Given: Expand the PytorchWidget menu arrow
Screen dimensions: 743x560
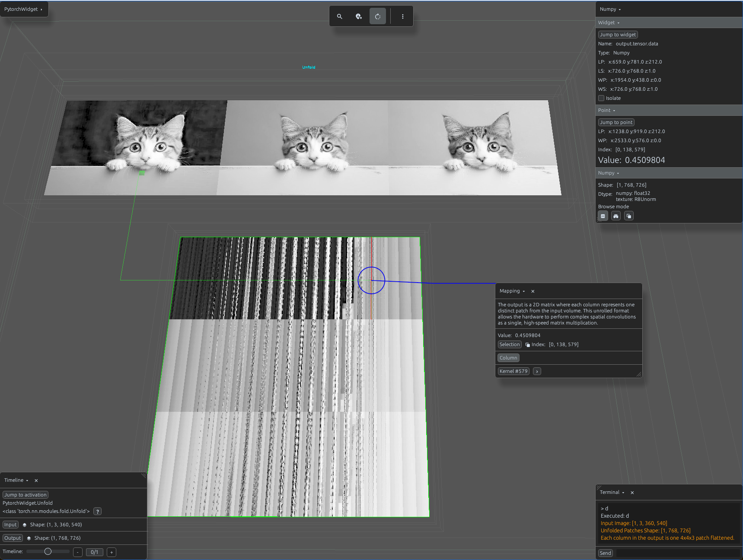Looking at the screenshot, I should tap(41, 10).
